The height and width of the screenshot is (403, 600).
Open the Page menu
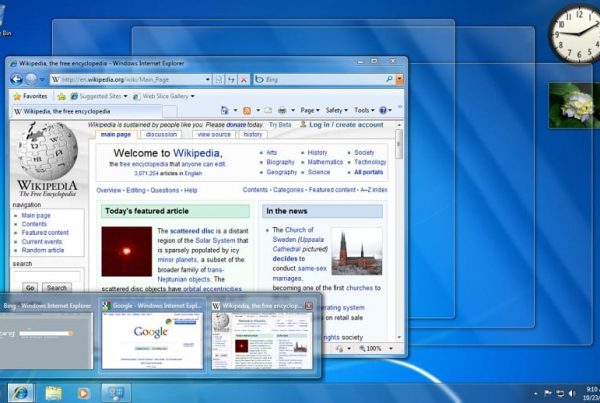tap(310, 110)
